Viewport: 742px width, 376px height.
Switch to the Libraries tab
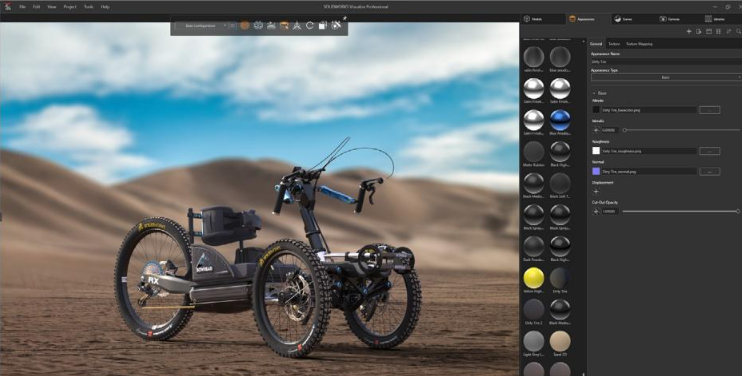pyautogui.click(x=721, y=19)
